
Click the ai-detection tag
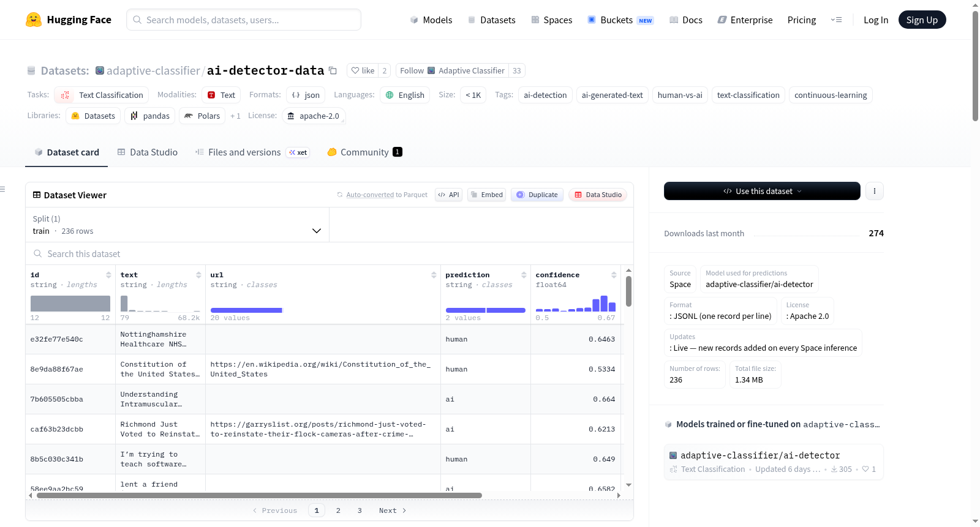tap(545, 95)
